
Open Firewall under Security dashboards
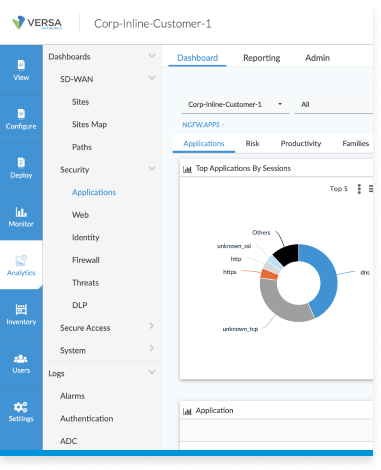pos(86,260)
